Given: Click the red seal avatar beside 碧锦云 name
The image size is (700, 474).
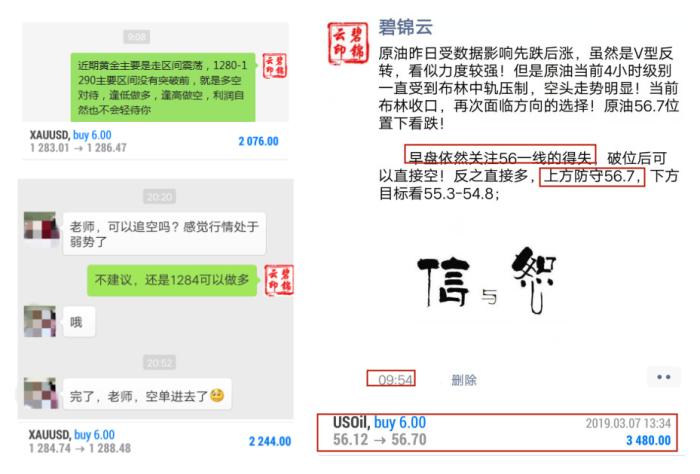Looking at the screenshot, I should pyautogui.click(x=348, y=43).
